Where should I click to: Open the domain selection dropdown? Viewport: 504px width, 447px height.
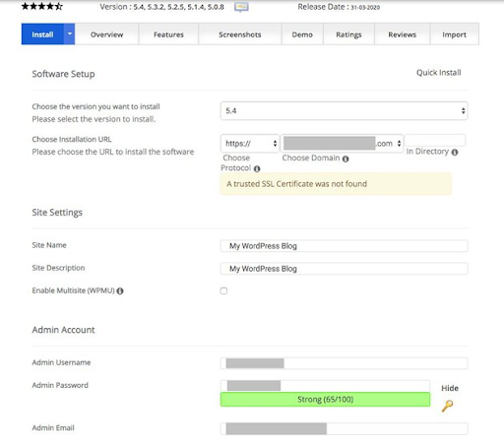pos(343,144)
